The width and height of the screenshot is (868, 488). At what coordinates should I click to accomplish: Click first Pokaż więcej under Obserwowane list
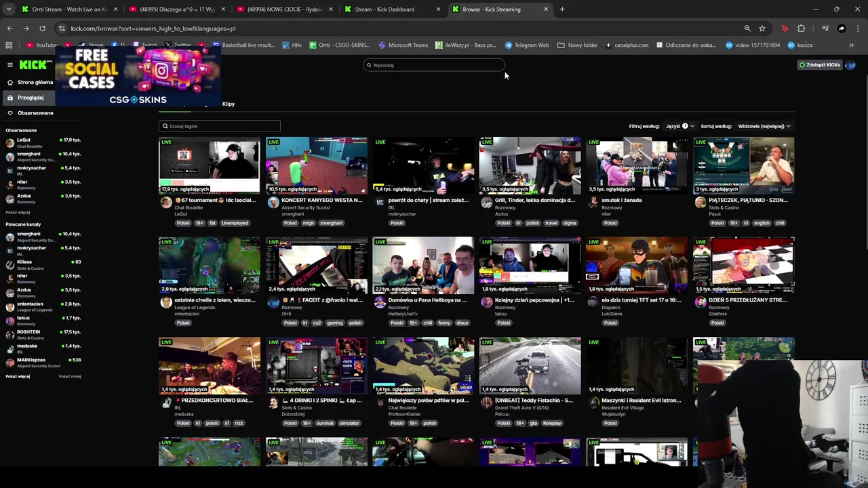(x=18, y=212)
